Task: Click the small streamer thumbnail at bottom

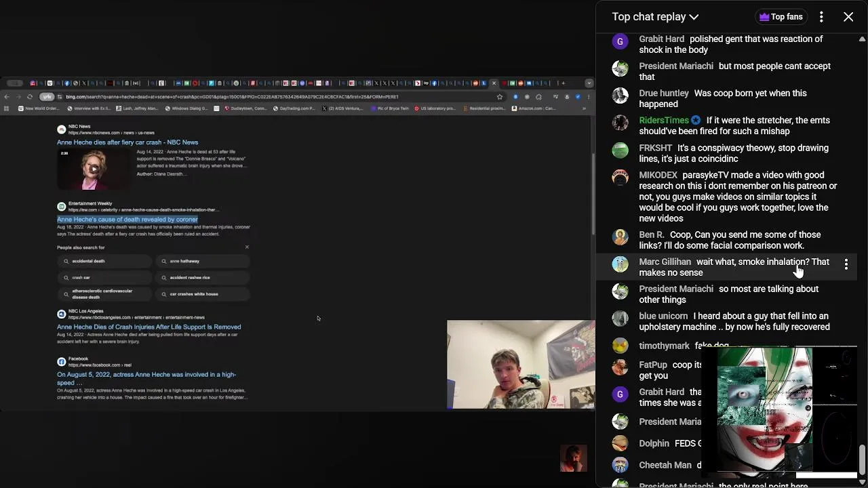Action: [x=573, y=458]
